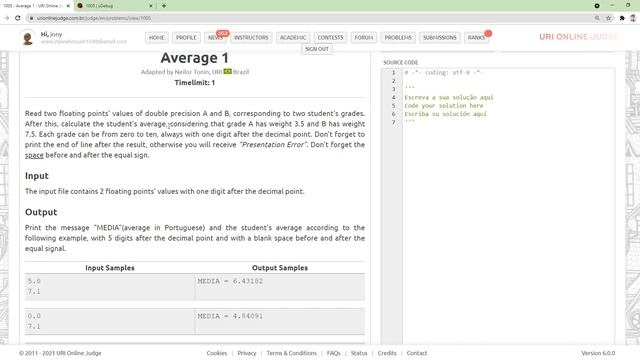The image size is (640, 360).
Task: Click the user avatar picture
Action: [x=28, y=38]
